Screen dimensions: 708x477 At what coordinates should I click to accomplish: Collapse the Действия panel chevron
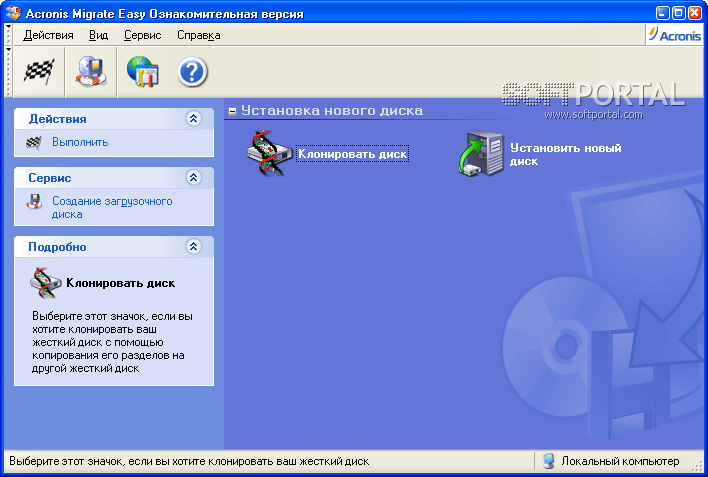pyautogui.click(x=194, y=119)
